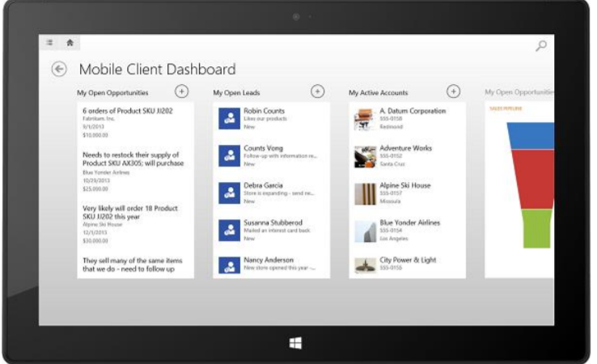Image resolution: width=597 pixels, height=364 pixels.
Task: Open City Power & Light thumbnail
Action: pos(365,265)
